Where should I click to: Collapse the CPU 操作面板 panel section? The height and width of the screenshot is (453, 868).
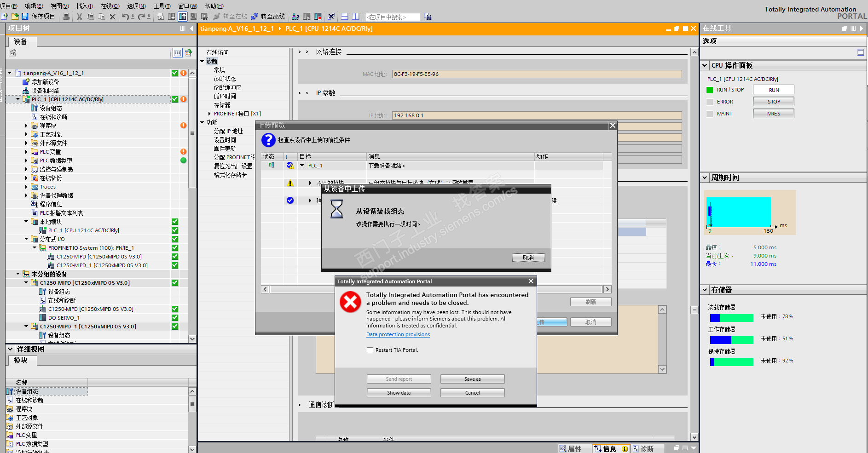(705, 65)
